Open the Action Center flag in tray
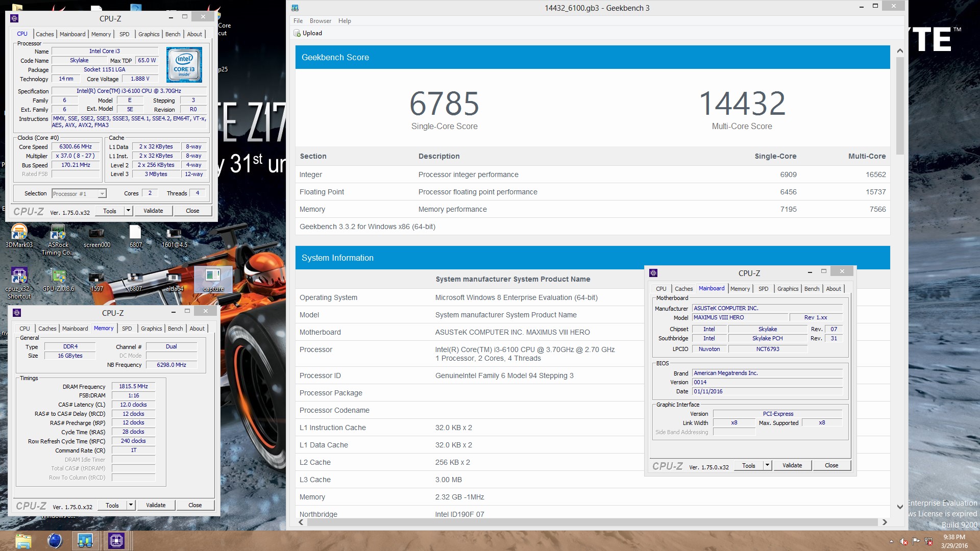Viewport: 980px width, 551px height. point(916,541)
